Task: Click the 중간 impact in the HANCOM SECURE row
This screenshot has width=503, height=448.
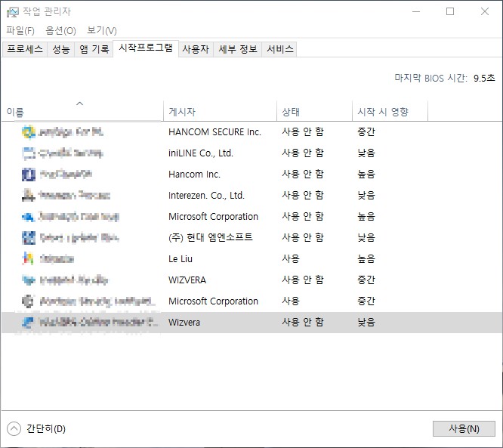Action: 366,132
